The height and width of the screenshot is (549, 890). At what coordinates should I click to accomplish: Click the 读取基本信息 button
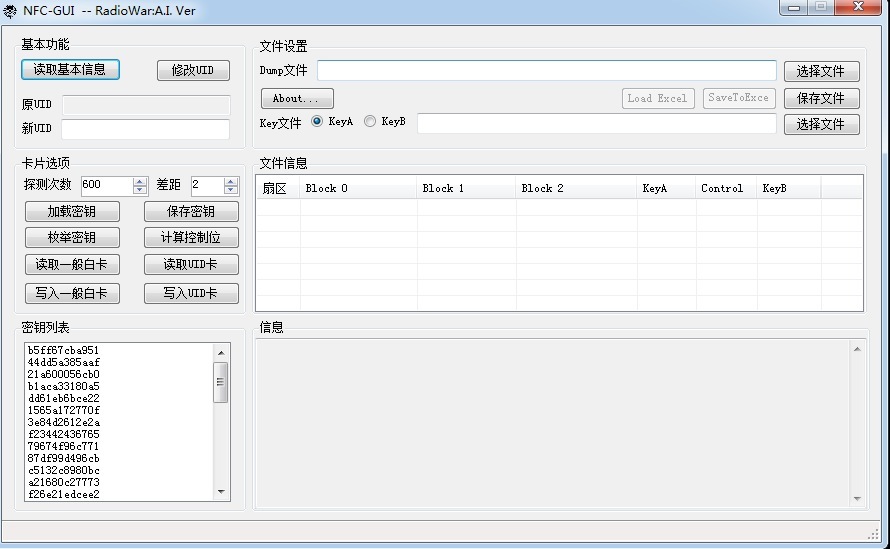[70, 70]
